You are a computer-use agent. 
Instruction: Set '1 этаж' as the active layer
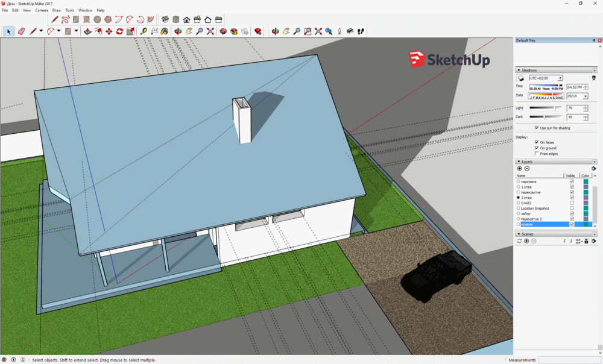(518, 187)
